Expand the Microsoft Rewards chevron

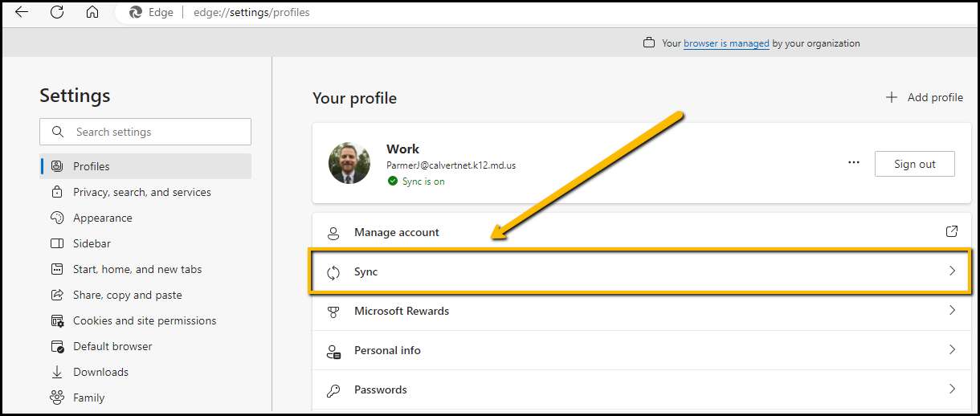tap(953, 311)
